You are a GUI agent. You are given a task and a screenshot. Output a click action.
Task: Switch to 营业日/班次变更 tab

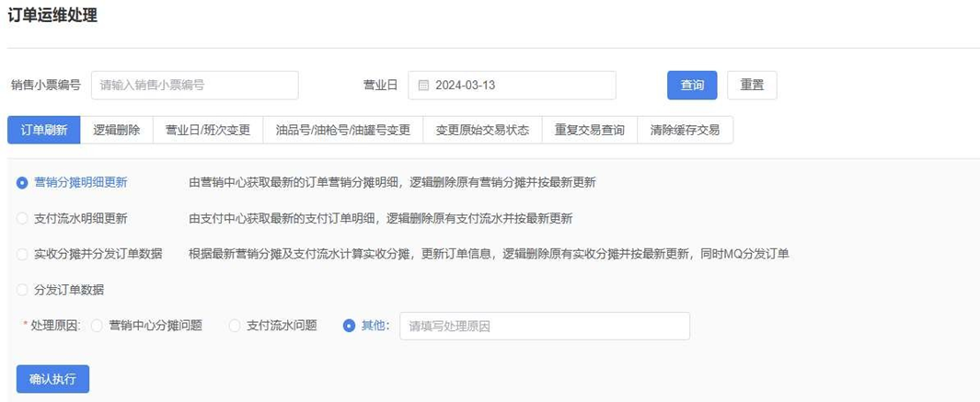208,130
